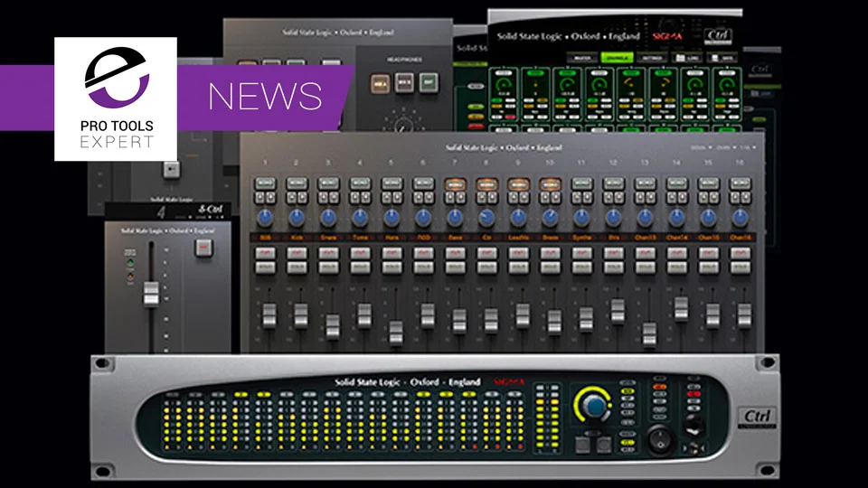Click the name label of channel 6

pos(423,238)
